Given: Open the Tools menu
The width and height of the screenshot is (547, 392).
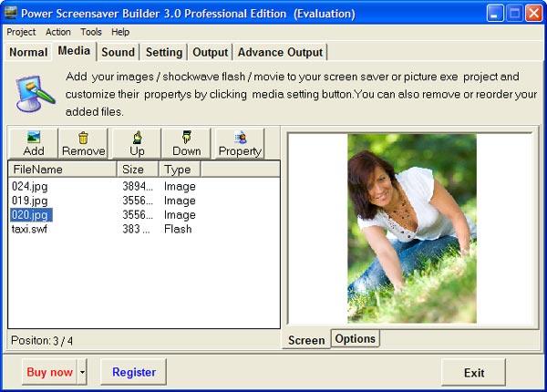Looking at the screenshot, I should pos(91,32).
